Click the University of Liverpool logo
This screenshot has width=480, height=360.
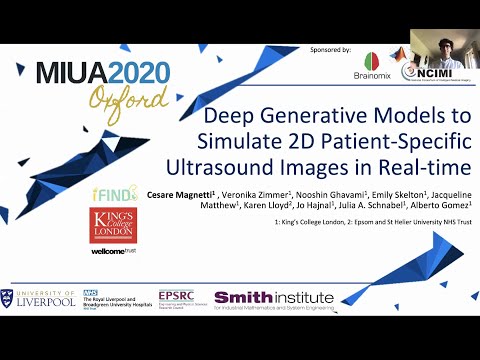pos(38,299)
